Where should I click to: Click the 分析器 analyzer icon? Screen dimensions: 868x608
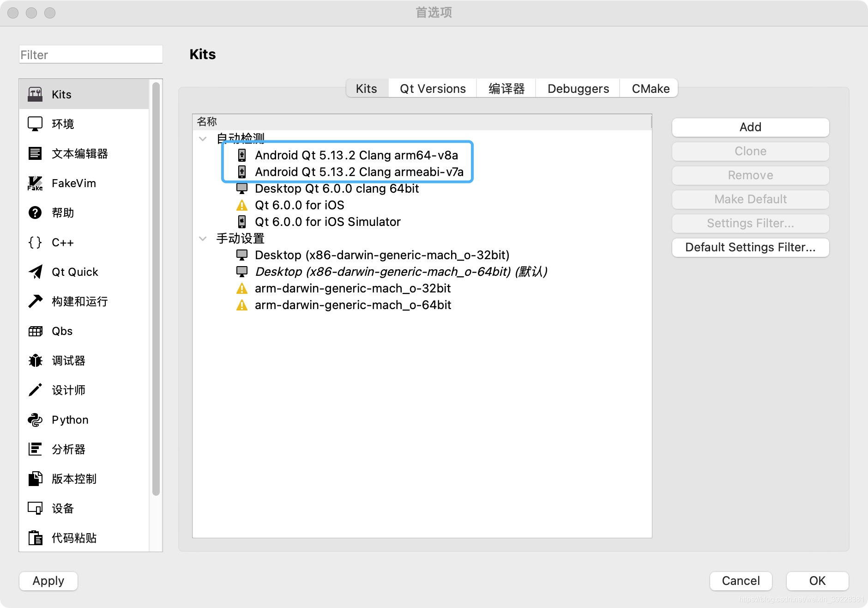pyautogui.click(x=35, y=449)
